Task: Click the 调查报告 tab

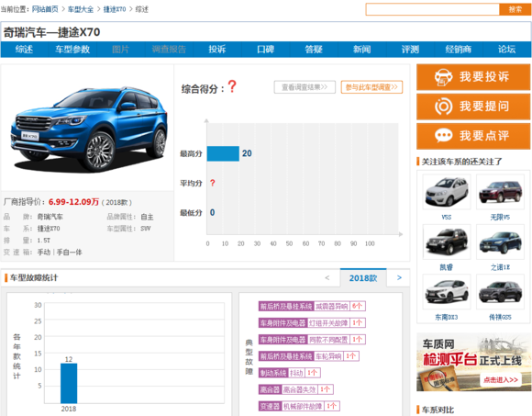Action: (x=169, y=50)
